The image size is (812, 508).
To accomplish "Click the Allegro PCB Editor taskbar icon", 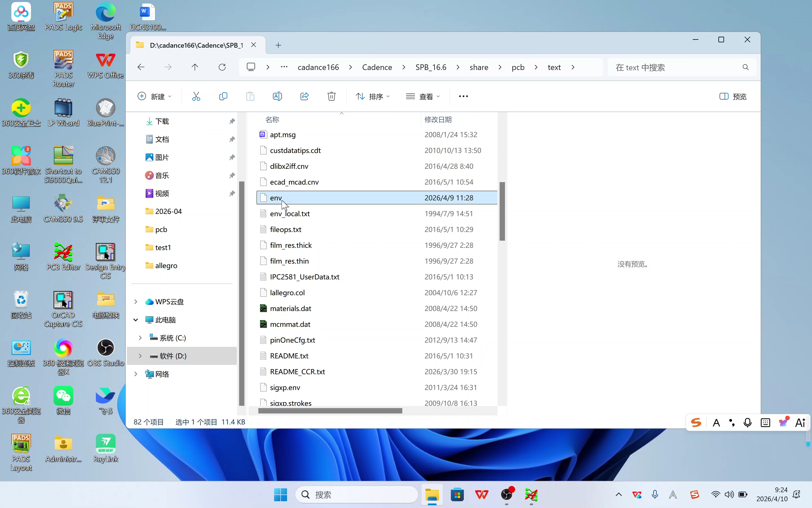I will [531, 494].
